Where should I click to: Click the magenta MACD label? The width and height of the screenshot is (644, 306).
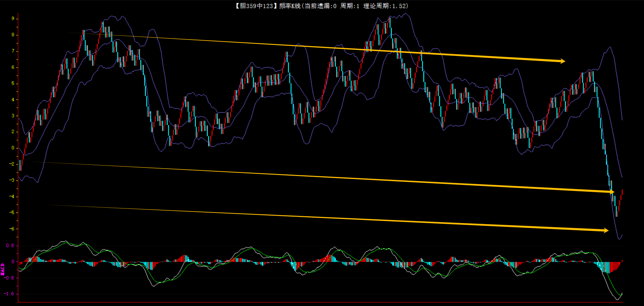tap(3, 269)
